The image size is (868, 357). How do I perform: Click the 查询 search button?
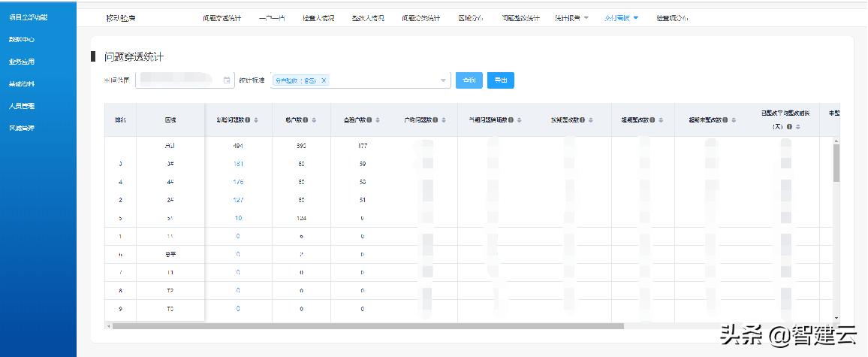(x=469, y=80)
